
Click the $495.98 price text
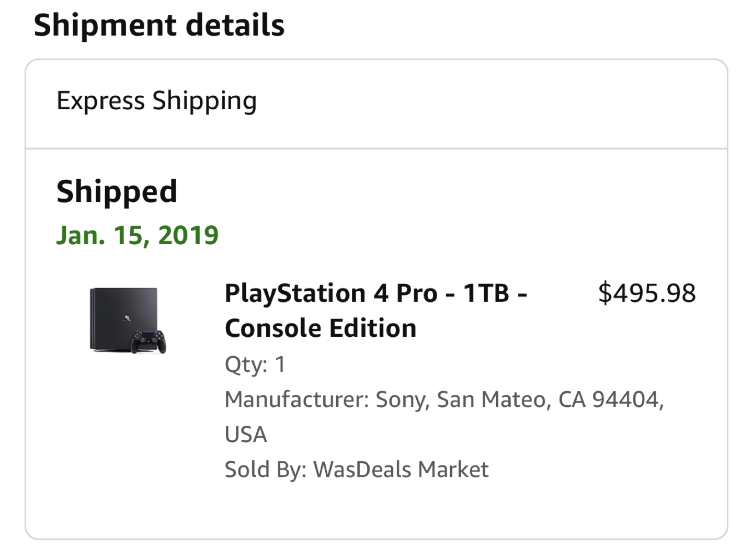tap(648, 293)
